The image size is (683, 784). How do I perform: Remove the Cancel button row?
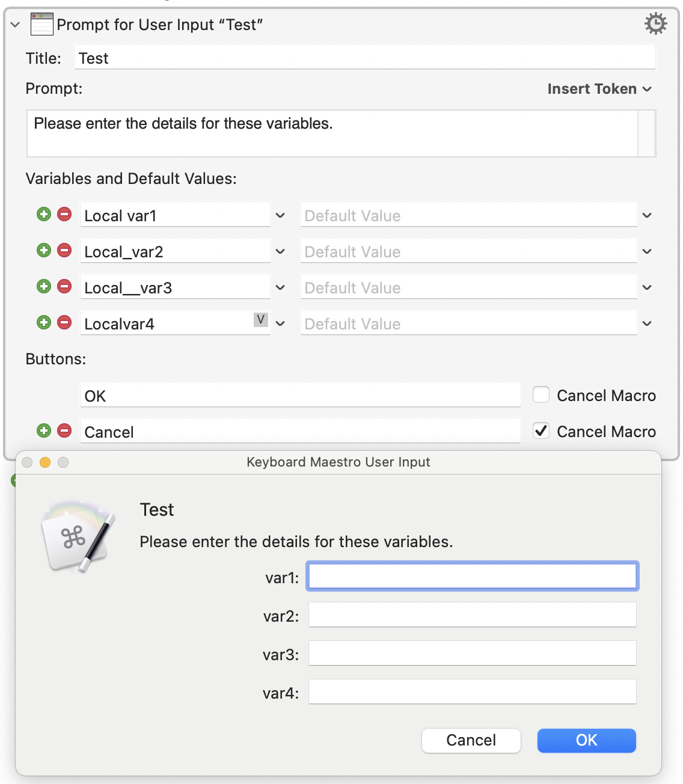64,431
